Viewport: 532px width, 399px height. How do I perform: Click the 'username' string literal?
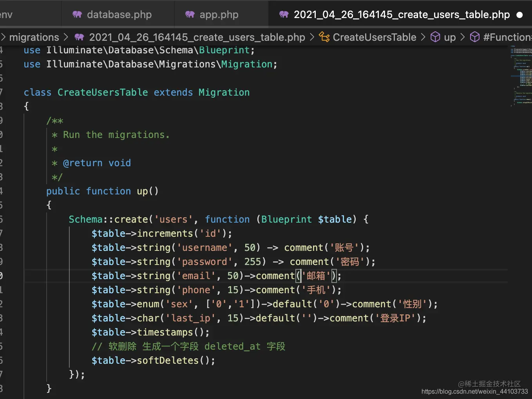point(204,248)
